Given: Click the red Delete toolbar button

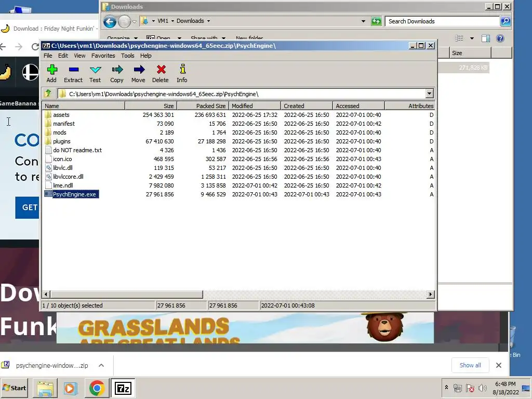Looking at the screenshot, I should [161, 74].
